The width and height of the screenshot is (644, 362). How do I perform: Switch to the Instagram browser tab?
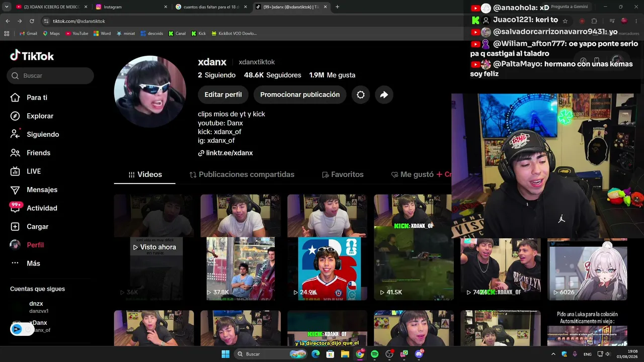[132, 7]
